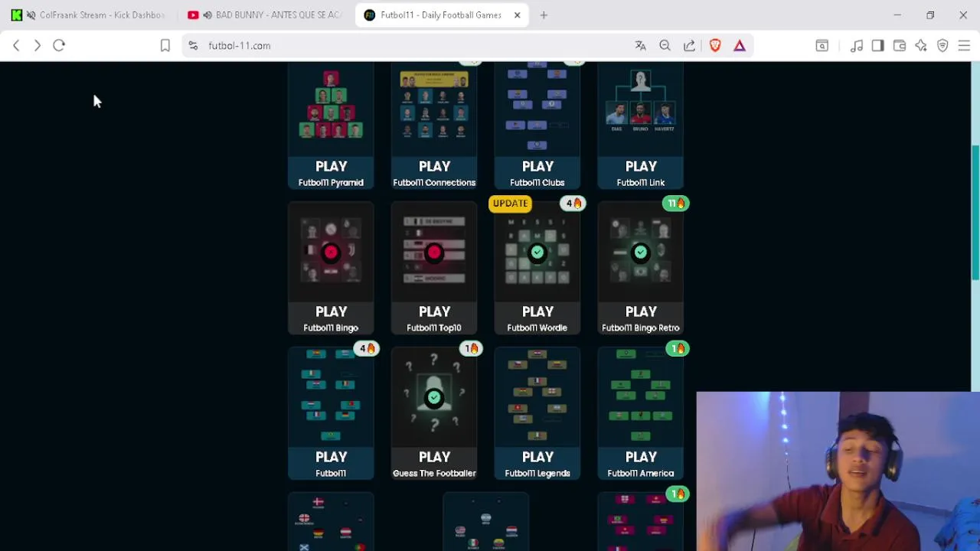This screenshot has height=551, width=980.
Task: Click the 4 streak flame badge on Wordle
Action: click(x=573, y=204)
